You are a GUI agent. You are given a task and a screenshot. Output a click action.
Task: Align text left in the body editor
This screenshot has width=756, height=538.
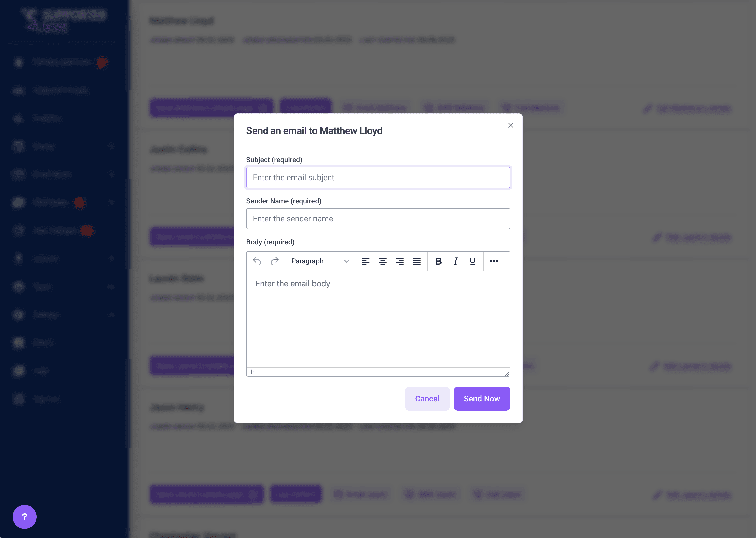(x=365, y=261)
